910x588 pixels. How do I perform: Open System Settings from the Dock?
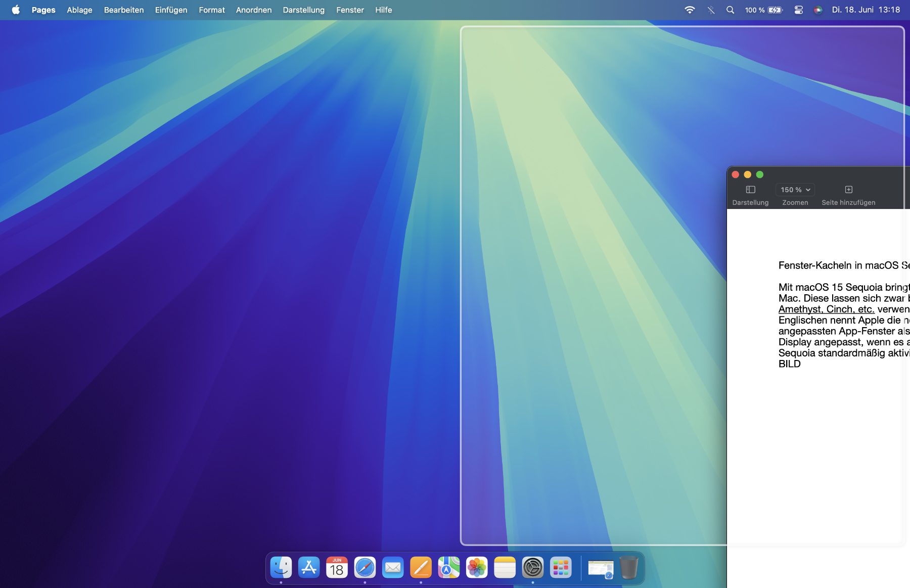pos(532,568)
